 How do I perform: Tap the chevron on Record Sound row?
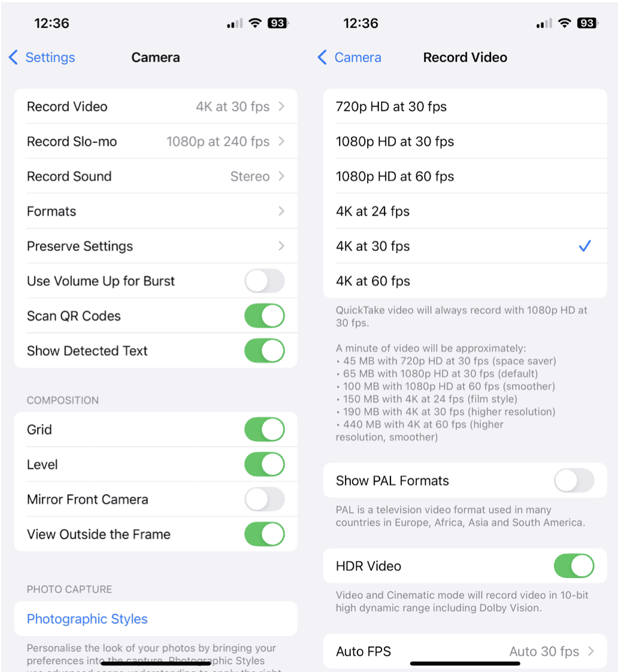coord(281,176)
